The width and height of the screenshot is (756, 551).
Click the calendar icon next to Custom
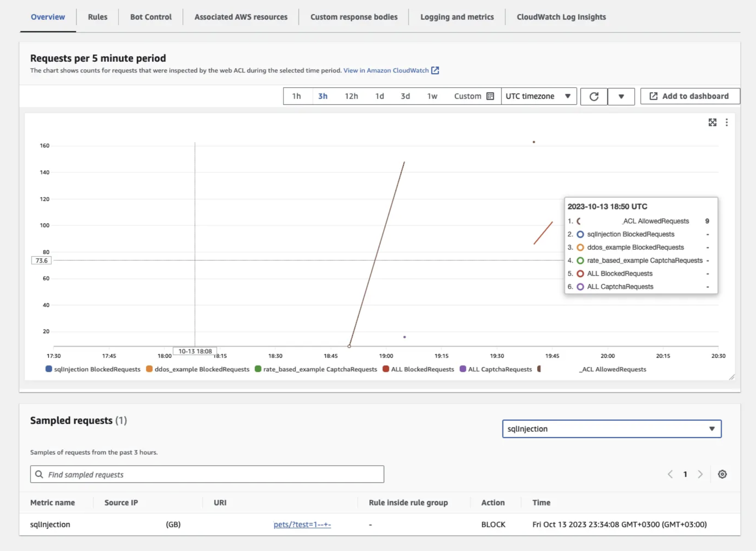click(x=490, y=96)
